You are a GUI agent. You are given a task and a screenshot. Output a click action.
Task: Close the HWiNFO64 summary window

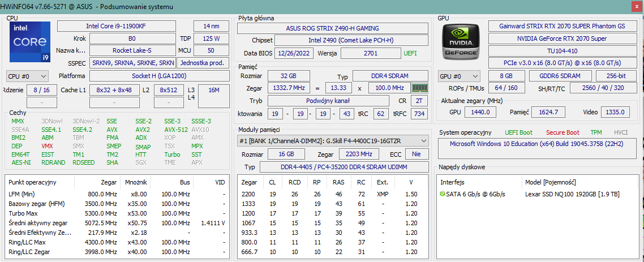click(637, 7)
